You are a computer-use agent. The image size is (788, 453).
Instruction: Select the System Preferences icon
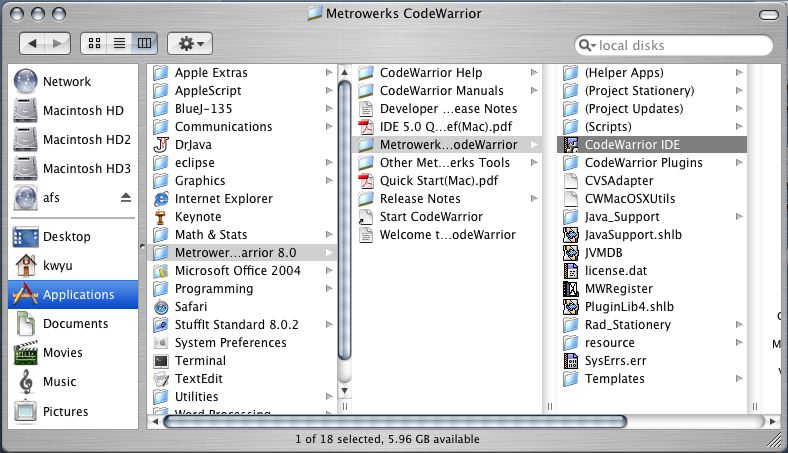[161, 343]
